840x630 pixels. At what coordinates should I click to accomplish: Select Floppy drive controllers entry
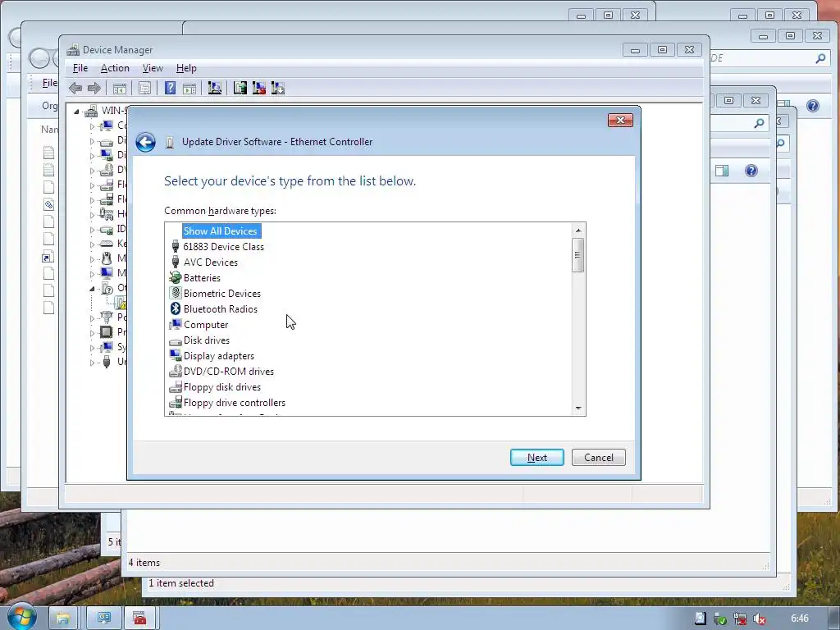pos(234,402)
